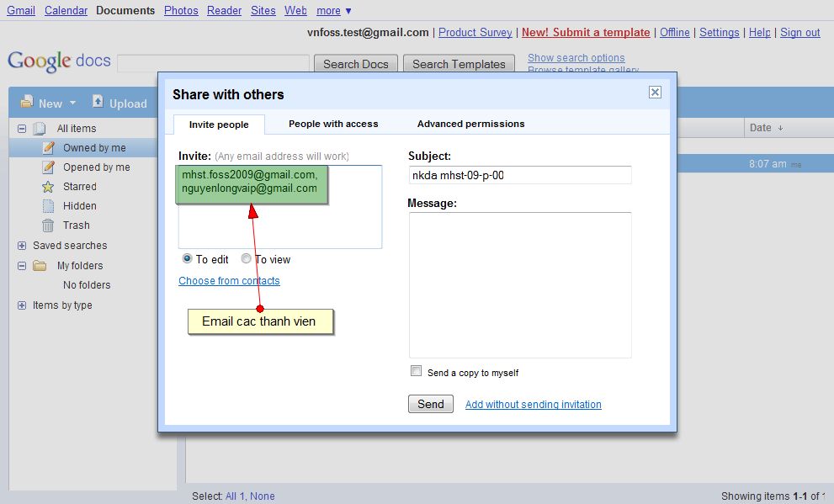This screenshot has height=504, width=834.
Task: Expand the Items by type section
Action: (22, 305)
